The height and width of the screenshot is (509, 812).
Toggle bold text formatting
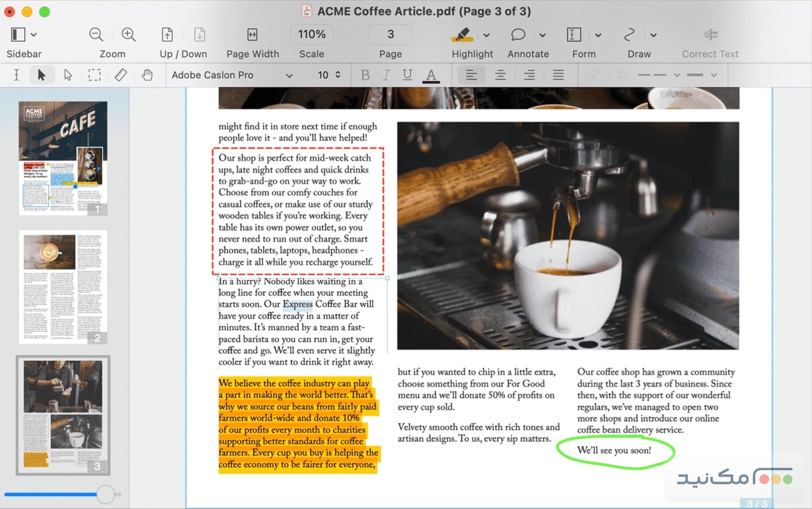coord(365,75)
